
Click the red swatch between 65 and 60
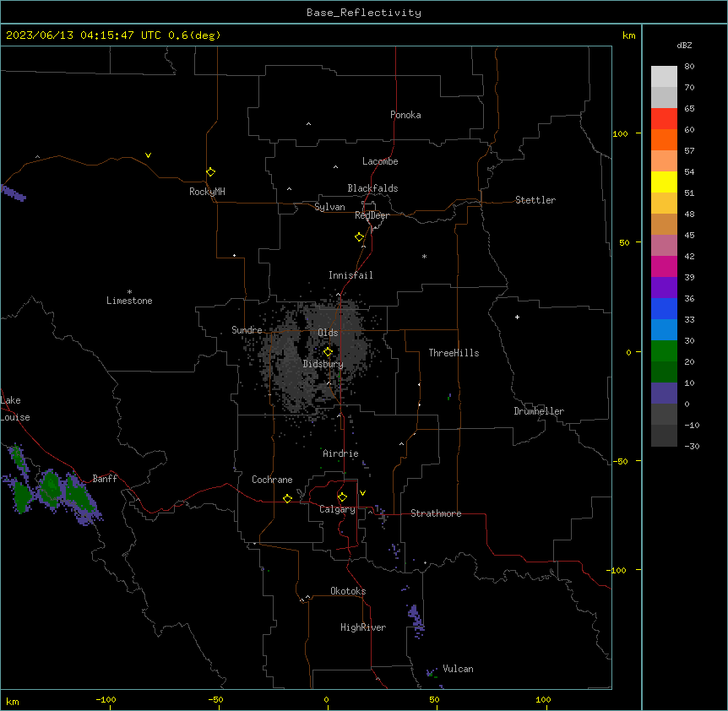664,118
